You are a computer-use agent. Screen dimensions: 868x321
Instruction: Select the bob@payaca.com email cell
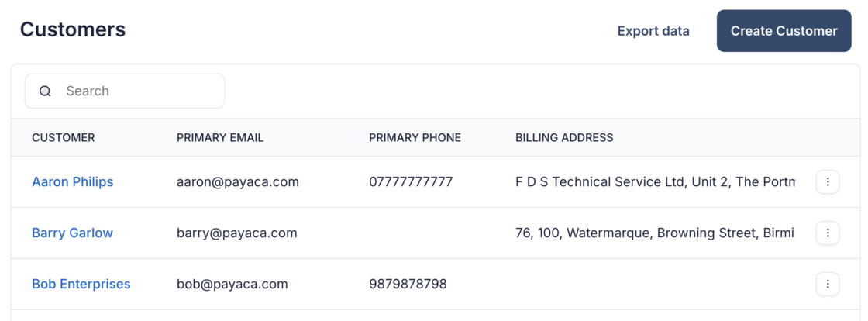[232, 285]
